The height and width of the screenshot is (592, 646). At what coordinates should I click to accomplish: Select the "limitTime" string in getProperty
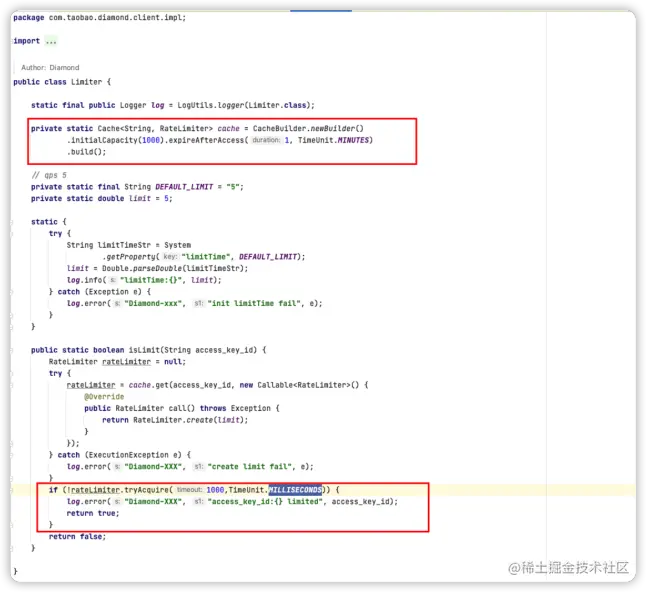pos(206,257)
